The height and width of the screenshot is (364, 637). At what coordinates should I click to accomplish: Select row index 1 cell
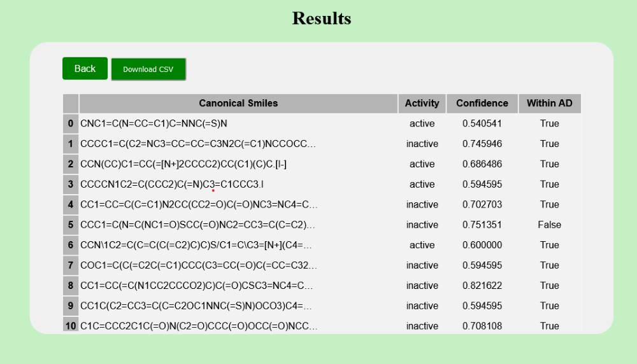[71, 144]
